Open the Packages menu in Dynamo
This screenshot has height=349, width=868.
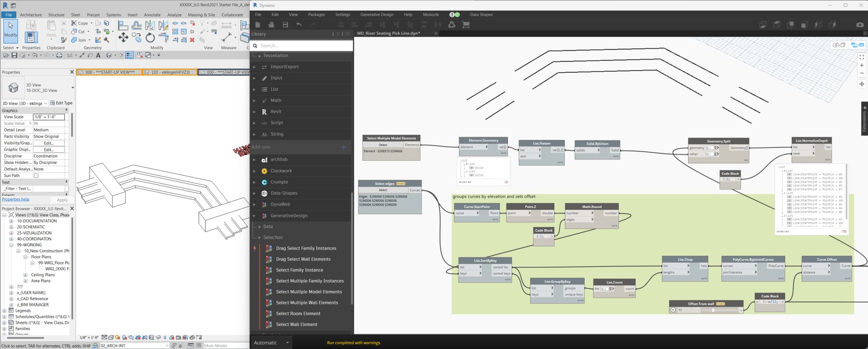click(316, 14)
